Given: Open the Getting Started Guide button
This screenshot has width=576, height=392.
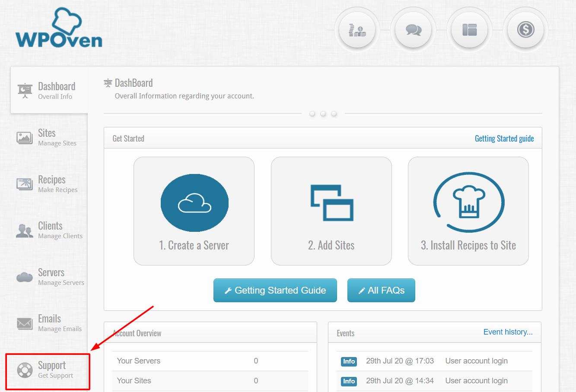Looking at the screenshot, I should pos(275,290).
